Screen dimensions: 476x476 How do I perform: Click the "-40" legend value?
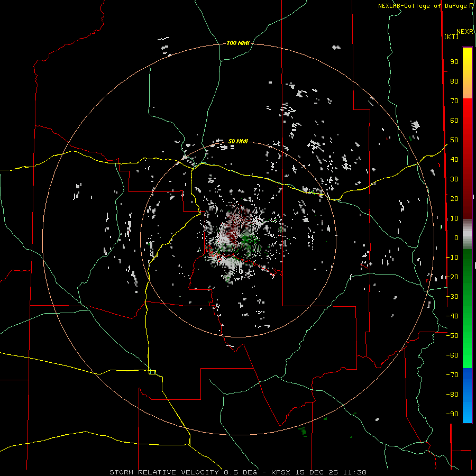(x=452, y=316)
